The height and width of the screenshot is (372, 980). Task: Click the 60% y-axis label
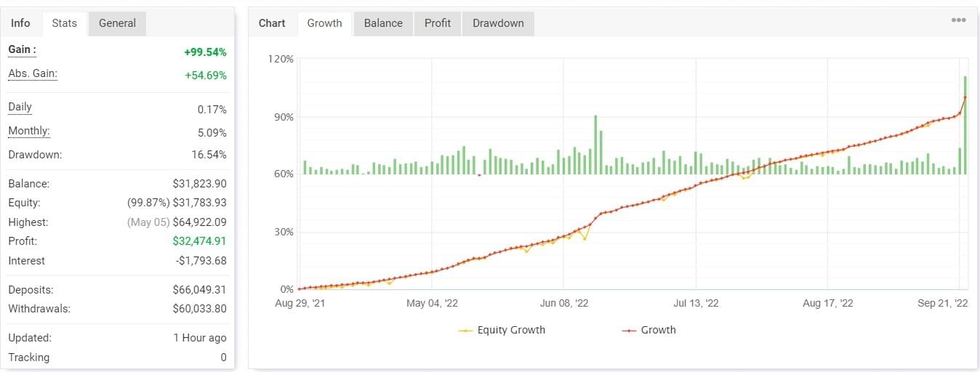(284, 174)
